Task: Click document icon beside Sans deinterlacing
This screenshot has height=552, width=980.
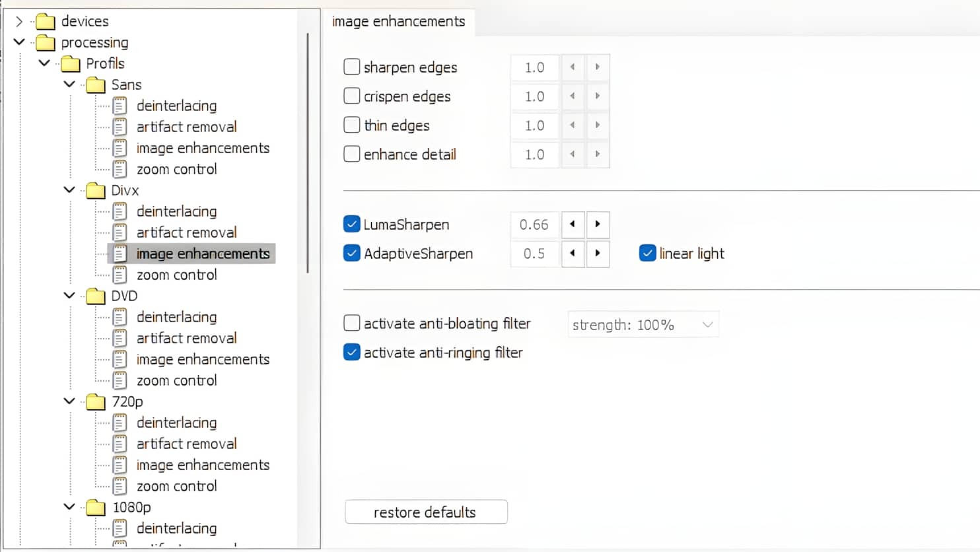Action: click(120, 106)
